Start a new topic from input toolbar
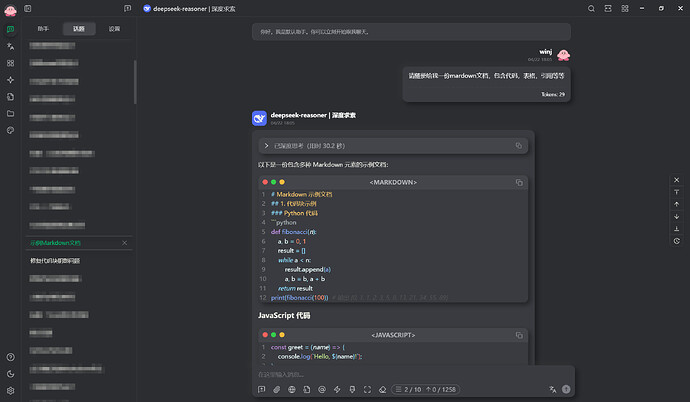The height and width of the screenshot is (402, 690). click(x=261, y=389)
